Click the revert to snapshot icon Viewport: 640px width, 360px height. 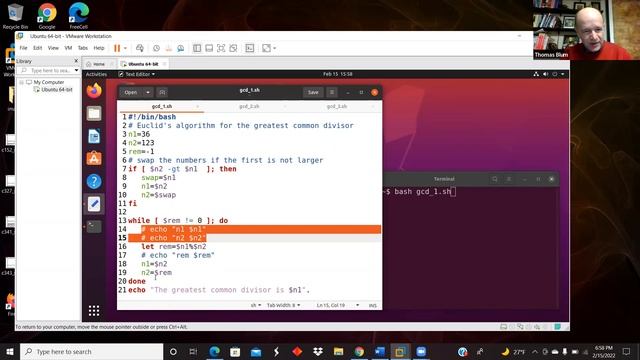click(x=169, y=48)
